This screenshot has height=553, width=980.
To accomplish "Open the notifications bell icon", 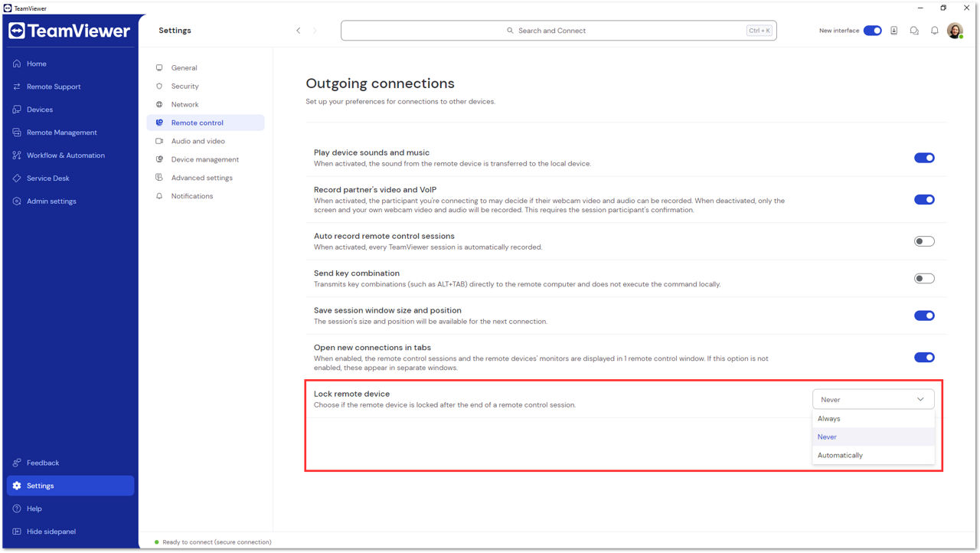I will [x=934, y=31].
